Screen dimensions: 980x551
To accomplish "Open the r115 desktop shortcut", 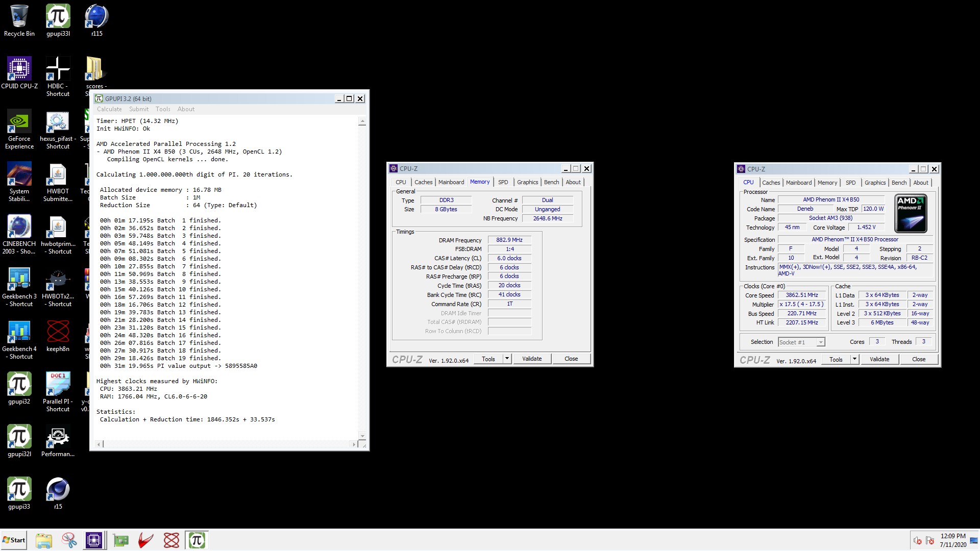I will tap(96, 20).
